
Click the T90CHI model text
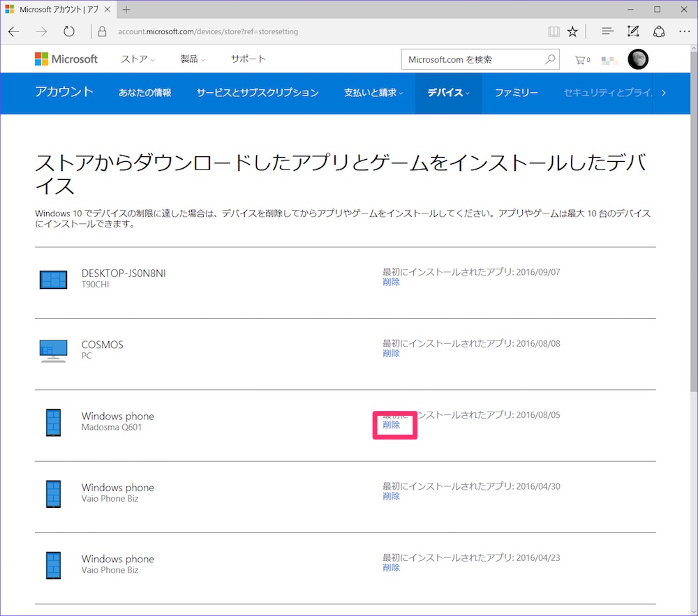coord(95,284)
